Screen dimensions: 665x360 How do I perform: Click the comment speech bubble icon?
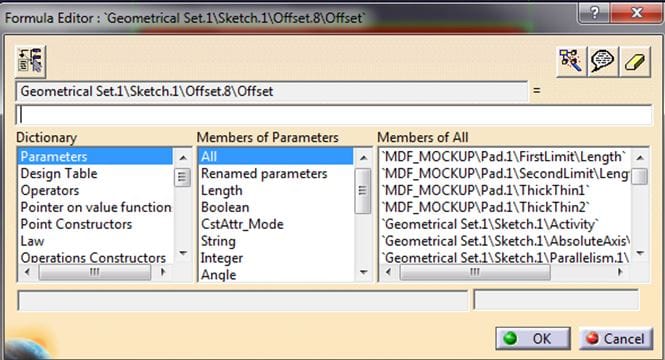[602, 61]
